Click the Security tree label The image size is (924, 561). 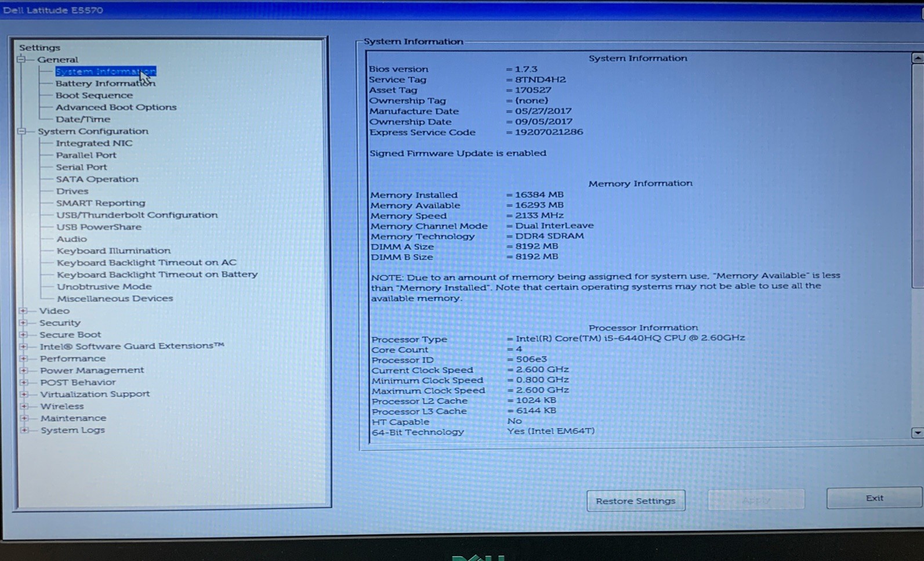pyautogui.click(x=60, y=323)
